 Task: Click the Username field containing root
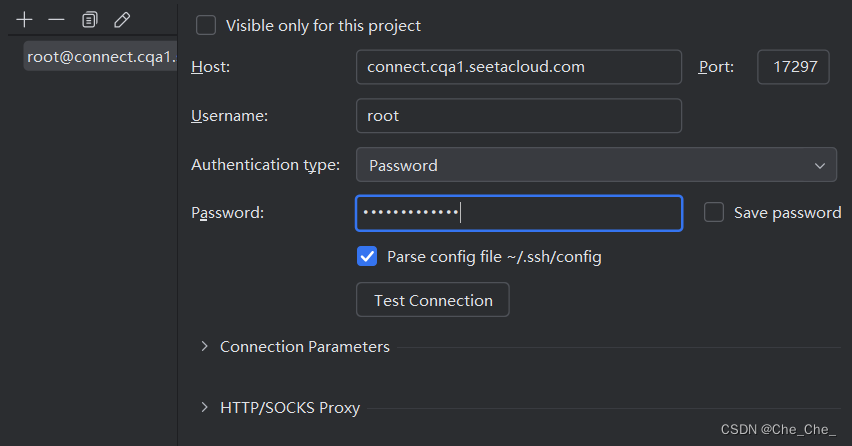coord(518,115)
